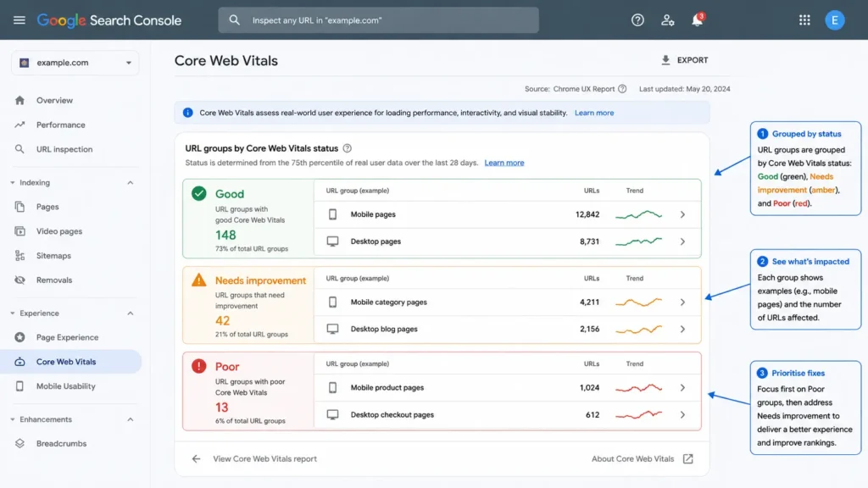Click inside the Inspect any URL field
The image size is (868, 488).
[x=378, y=20]
